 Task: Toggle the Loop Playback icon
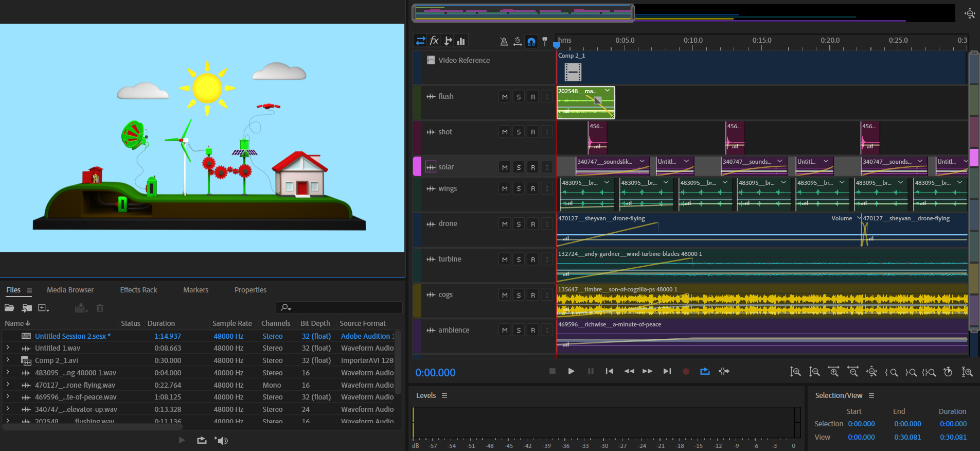(705, 371)
